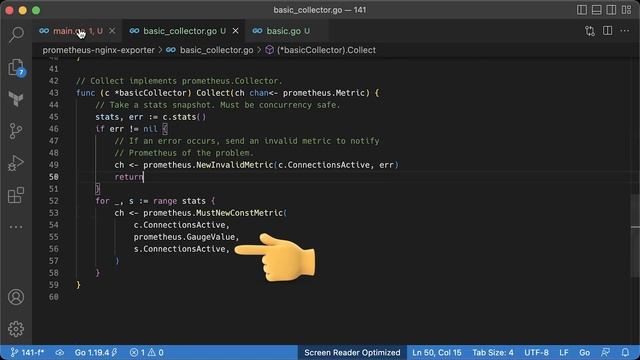The height and width of the screenshot is (360, 640).
Task: Click Ln 50, Col 15 cursor position
Action: tap(437, 353)
